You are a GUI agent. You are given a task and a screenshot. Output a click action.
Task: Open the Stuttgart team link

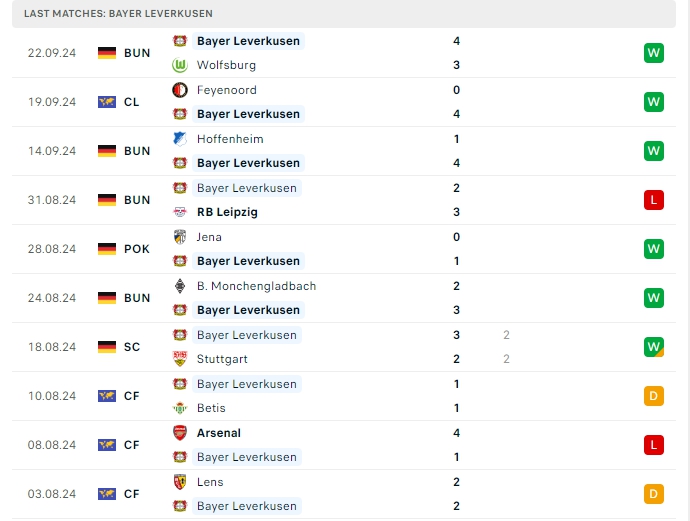[x=222, y=359]
